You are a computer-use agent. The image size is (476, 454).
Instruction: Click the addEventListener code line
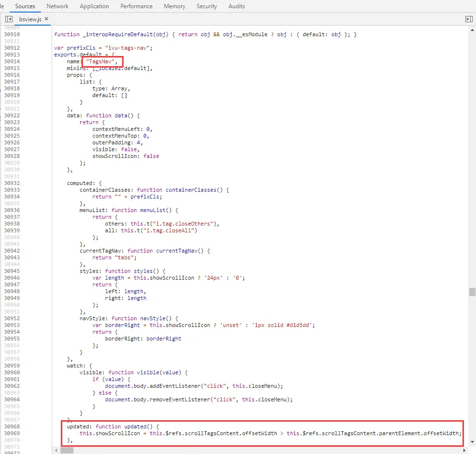(194, 386)
